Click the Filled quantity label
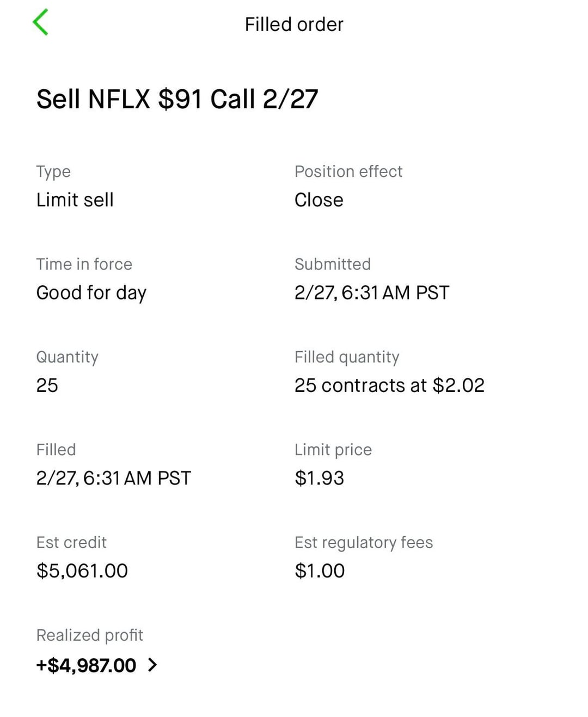The width and height of the screenshot is (588, 717). [x=347, y=357]
